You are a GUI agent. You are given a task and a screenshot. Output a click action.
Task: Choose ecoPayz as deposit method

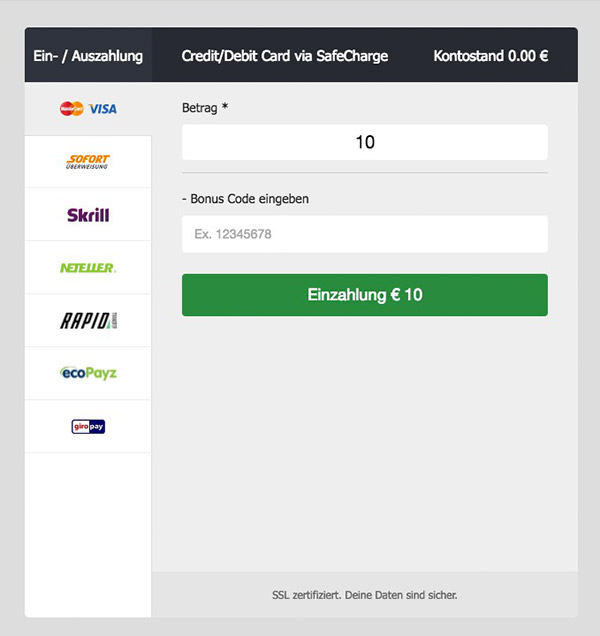coord(88,374)
